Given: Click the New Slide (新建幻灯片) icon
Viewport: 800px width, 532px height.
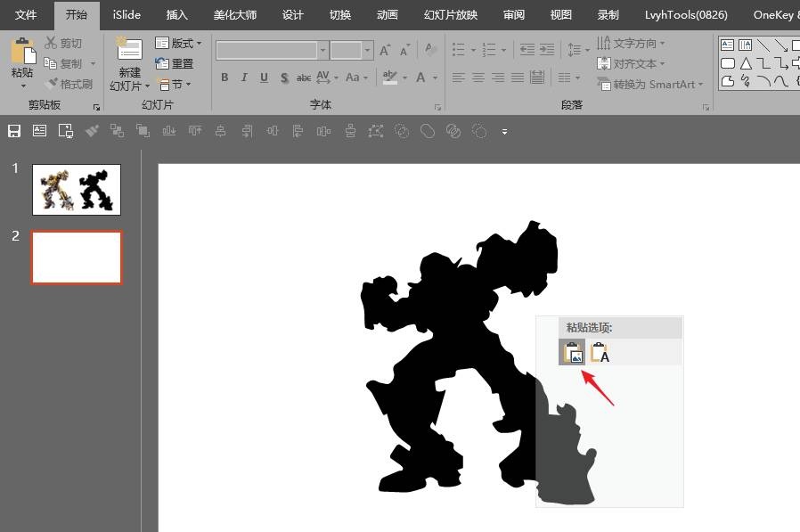Looking at the screenshot, I should pos(129,48).
